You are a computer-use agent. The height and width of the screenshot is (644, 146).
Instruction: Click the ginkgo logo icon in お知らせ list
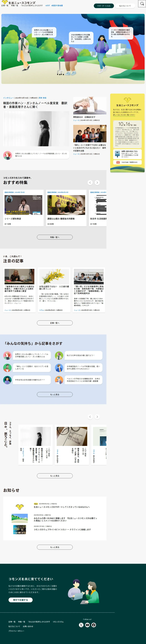point(20,507)
